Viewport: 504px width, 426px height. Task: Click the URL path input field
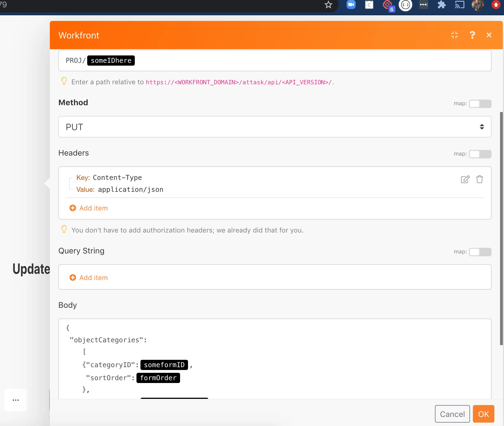pos(275,61)
